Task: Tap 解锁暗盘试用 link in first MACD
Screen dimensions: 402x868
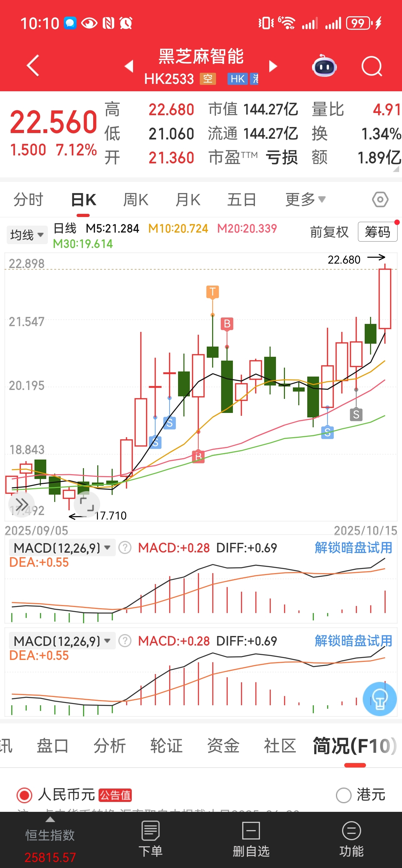Action: pos(354,548)
